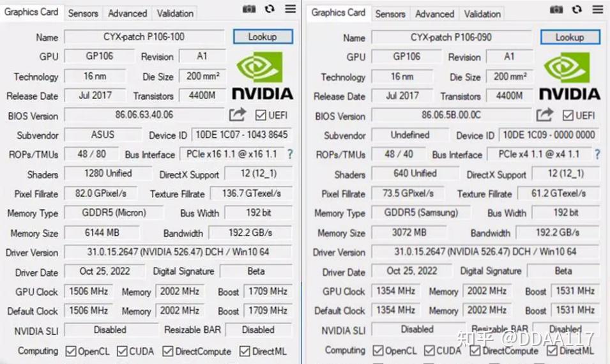Click Subvendor value Undefined
The image size is (610, 364).
click(410, 135)
